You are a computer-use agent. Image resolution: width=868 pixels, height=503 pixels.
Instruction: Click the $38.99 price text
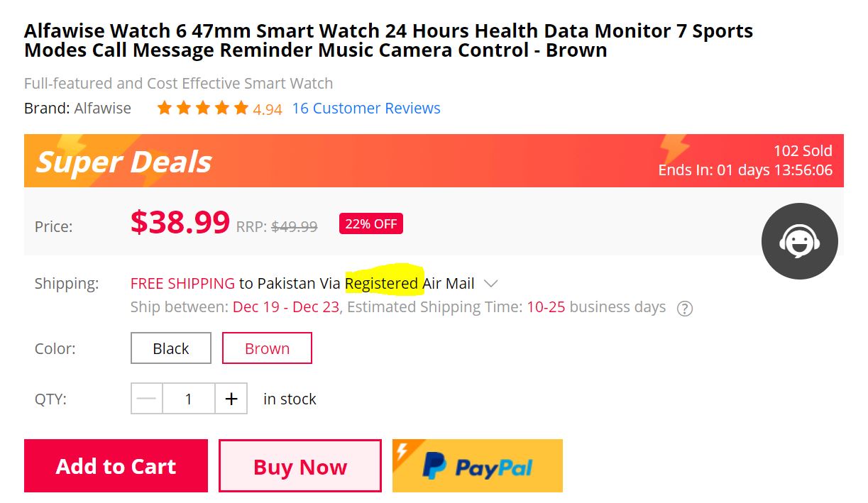point(180,223)
